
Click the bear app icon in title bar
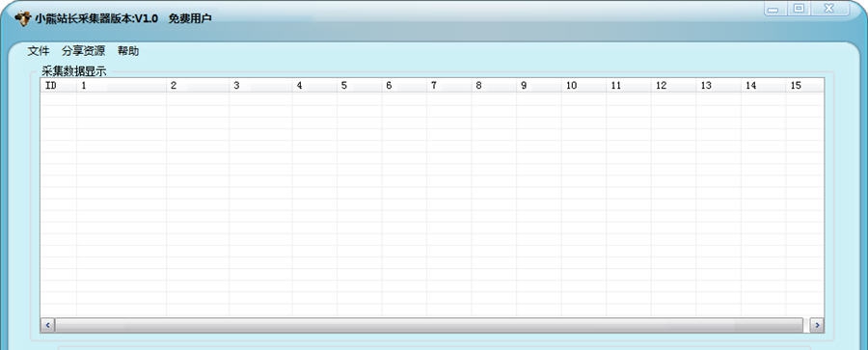(23, 18)
